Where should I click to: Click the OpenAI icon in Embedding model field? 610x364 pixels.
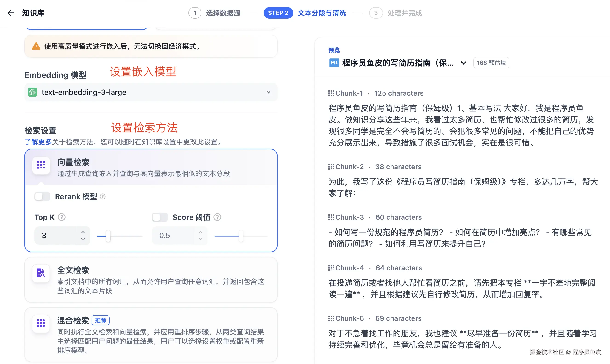point(33,92)
